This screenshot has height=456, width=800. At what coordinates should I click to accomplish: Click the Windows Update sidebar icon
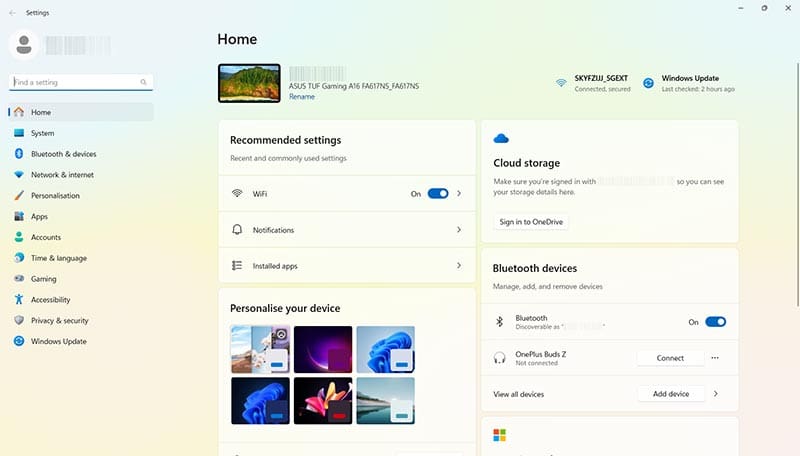pyautogui.click(x=19, y=341)
